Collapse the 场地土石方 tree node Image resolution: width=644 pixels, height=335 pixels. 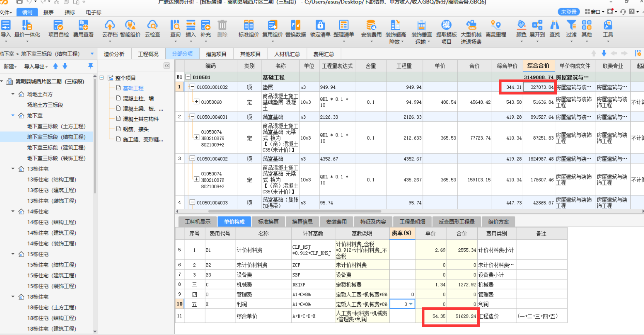13,94
